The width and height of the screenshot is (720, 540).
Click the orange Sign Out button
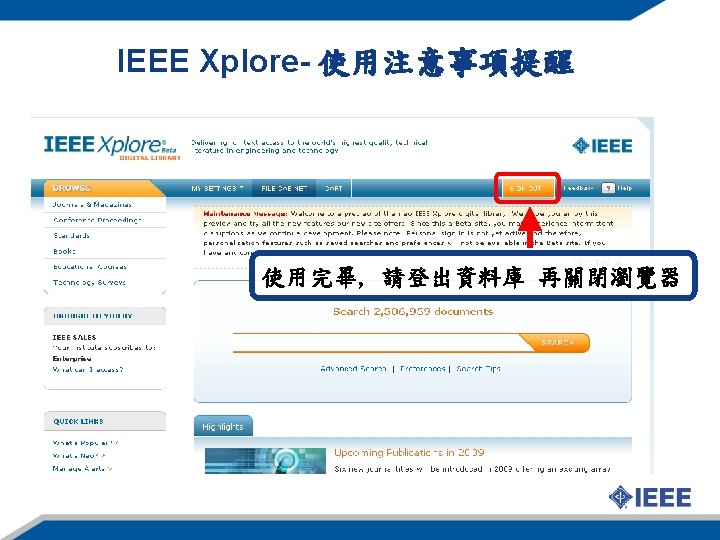pyautogui.click(x=526, y=188)
